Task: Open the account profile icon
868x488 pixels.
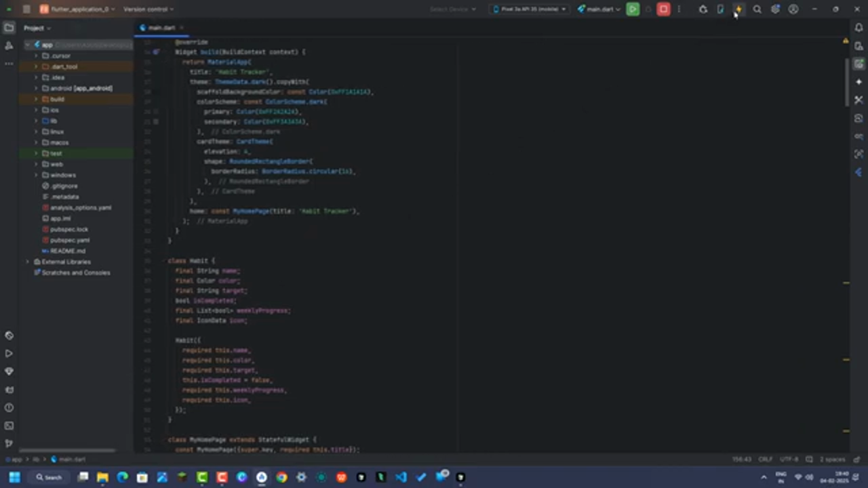Action: [793, 9]
